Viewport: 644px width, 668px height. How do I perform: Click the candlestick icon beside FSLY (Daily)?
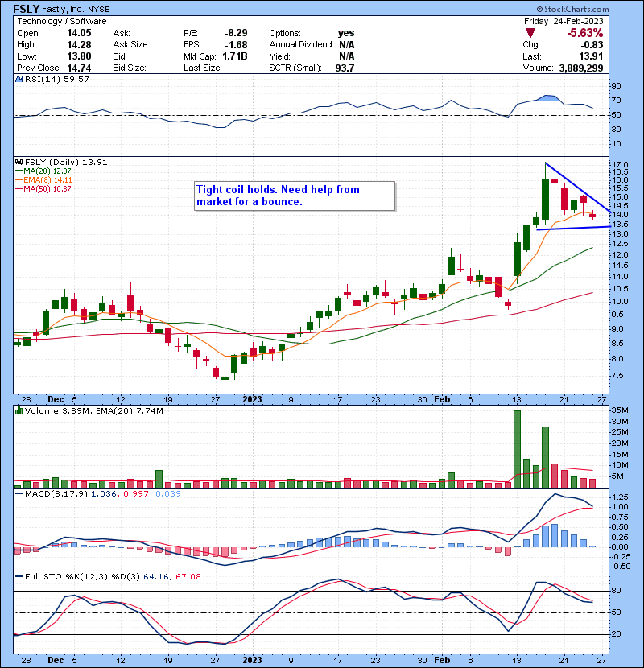[19, 162]
